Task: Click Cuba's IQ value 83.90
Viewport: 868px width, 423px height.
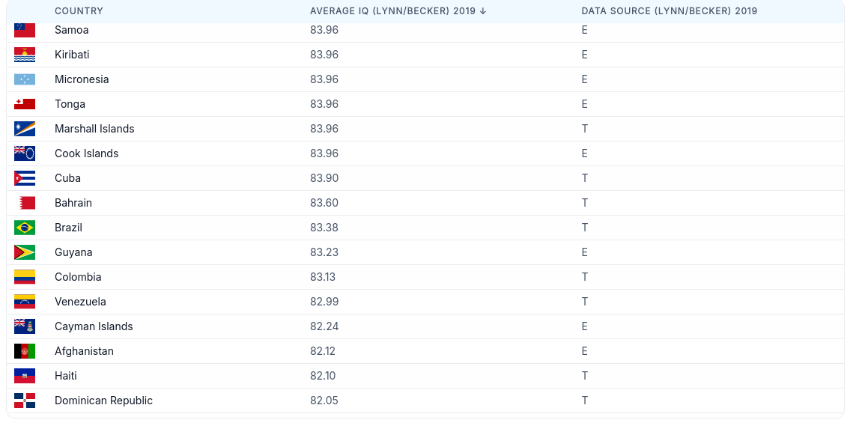Action: pyautogui.click(x=324, y=178)
